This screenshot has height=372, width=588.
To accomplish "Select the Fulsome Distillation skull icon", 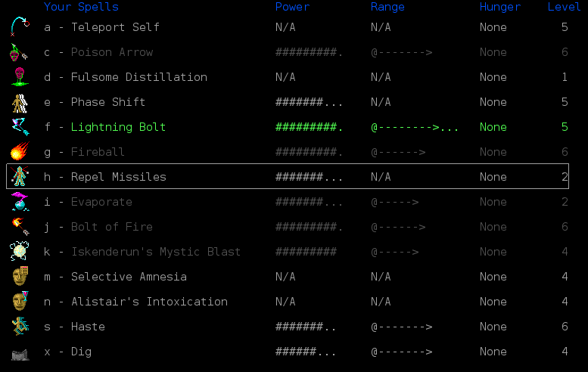I will coord(20,77).
